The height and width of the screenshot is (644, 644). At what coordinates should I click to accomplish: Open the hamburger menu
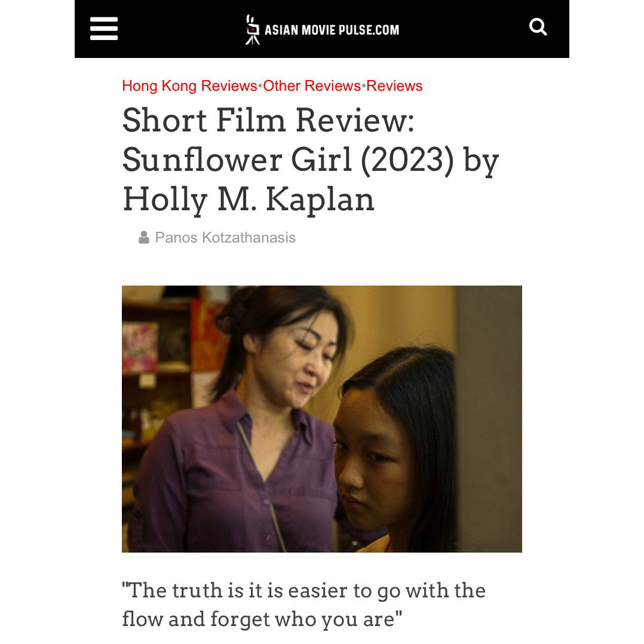click(x=104, y=29)
